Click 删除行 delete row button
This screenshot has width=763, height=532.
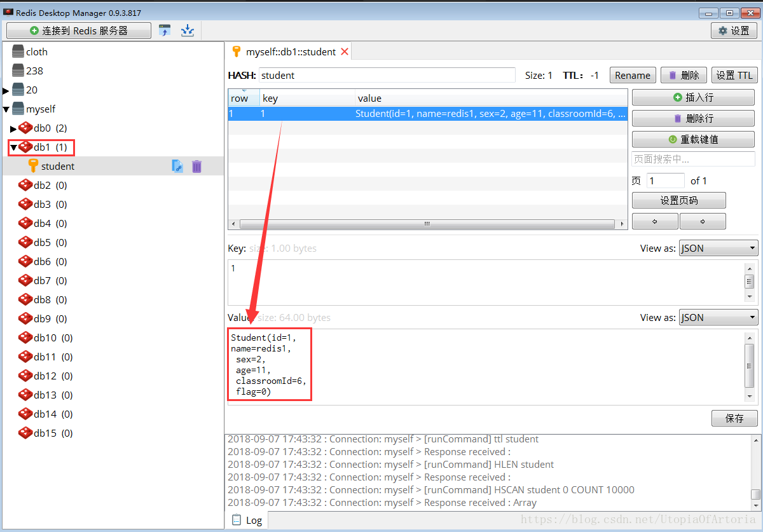tap(693, 118)
